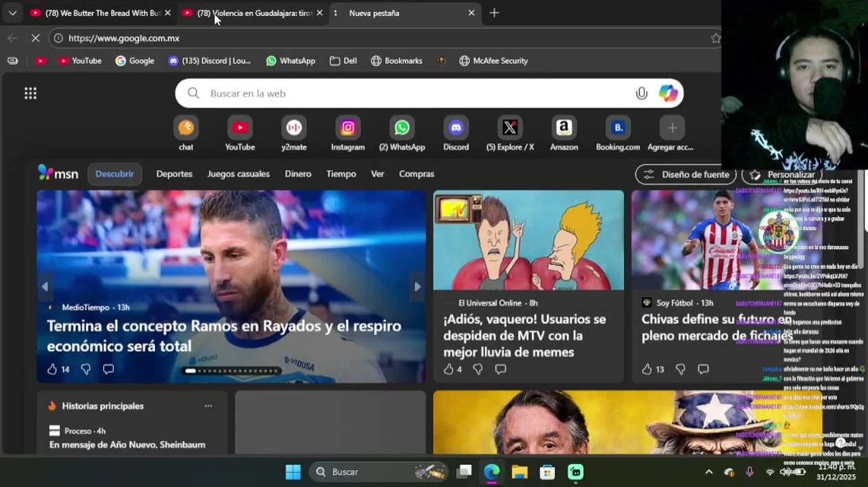Open File Explorer from the taskbar
The width and height of the screenshot is (868, 487).
click(519, 471)
